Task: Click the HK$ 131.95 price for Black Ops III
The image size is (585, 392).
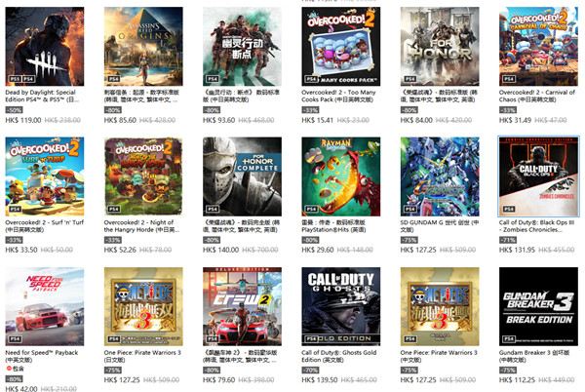Action: (517, 250)
